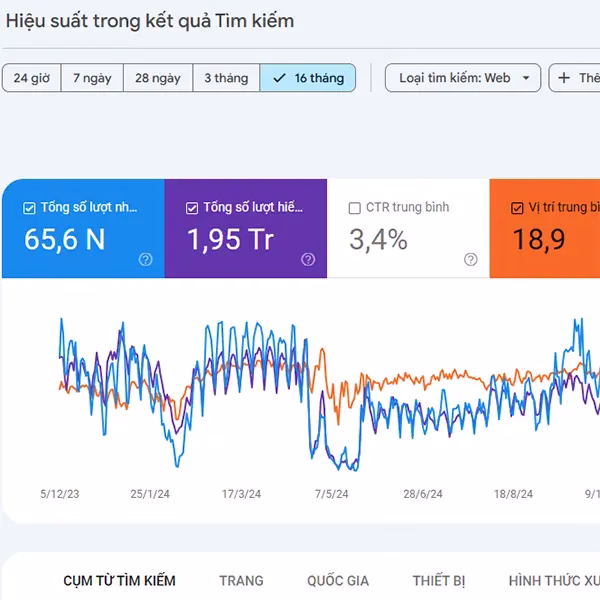
Task: Select CỤM TỪ TÌM KIẾM tab
Action: click(x=119, y=580)
